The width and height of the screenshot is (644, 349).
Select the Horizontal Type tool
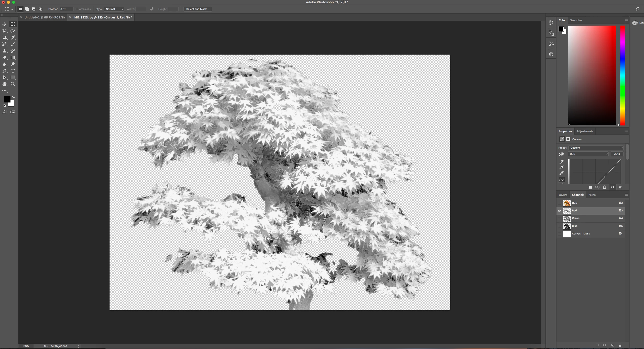13,71
